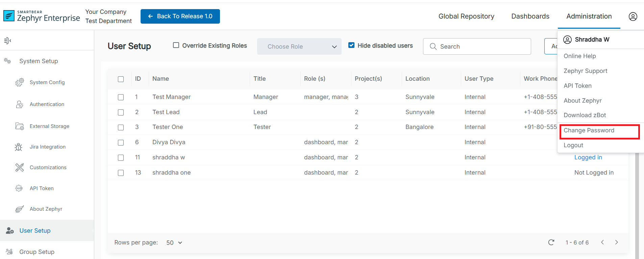Click the Customizations tools icon
644x259 pixels.
[20, 167]
